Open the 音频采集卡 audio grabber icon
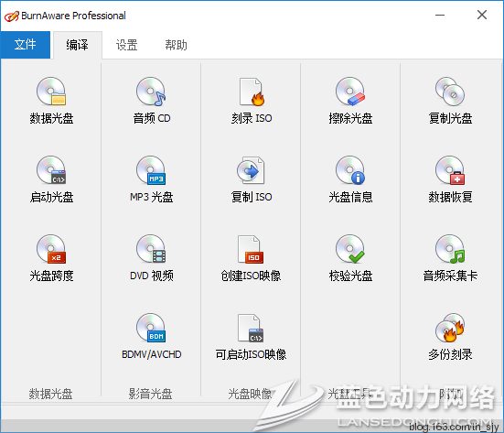The width and height of the screenshot is (504, 433). [x=450, y=249]
